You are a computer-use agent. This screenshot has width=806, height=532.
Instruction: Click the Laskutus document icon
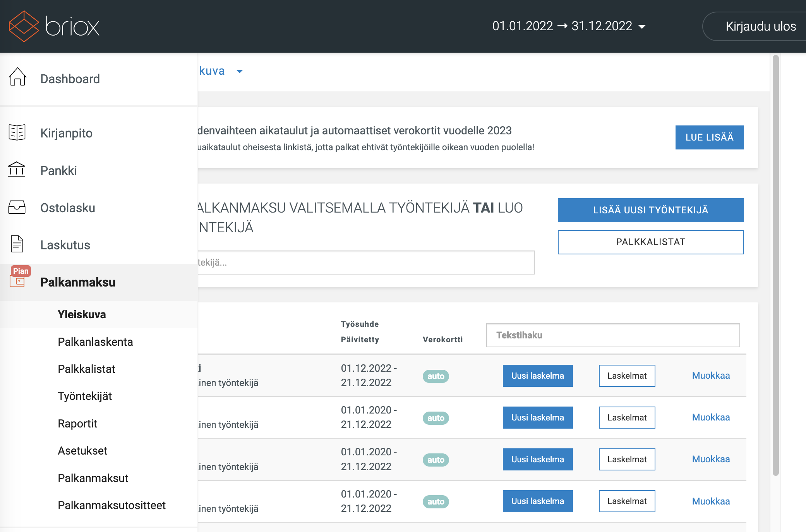point(17,244)
